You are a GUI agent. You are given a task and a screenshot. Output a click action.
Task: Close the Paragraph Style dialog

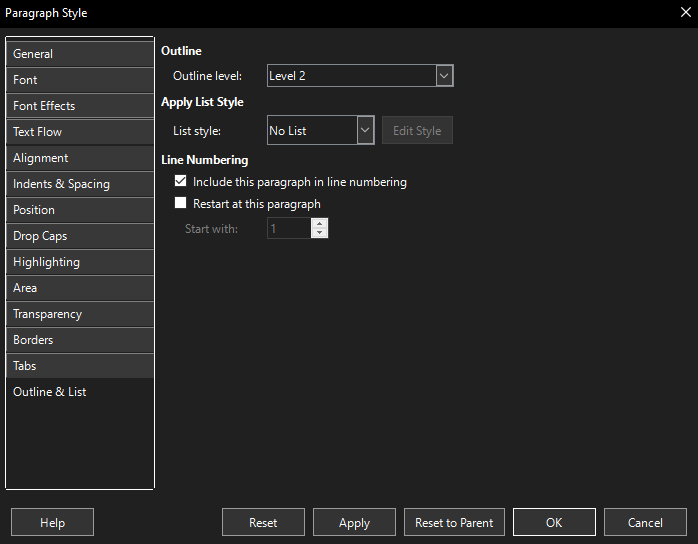[686, 12]
